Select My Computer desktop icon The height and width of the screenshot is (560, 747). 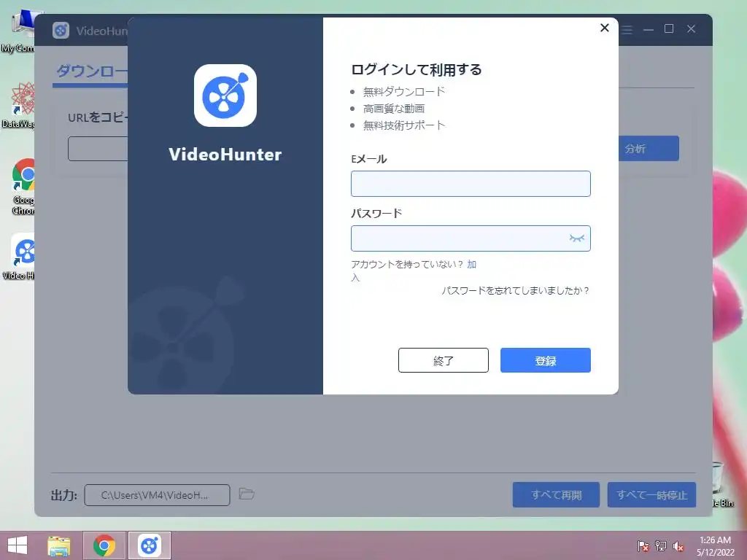pyautogui.click(x=19, y=31)
